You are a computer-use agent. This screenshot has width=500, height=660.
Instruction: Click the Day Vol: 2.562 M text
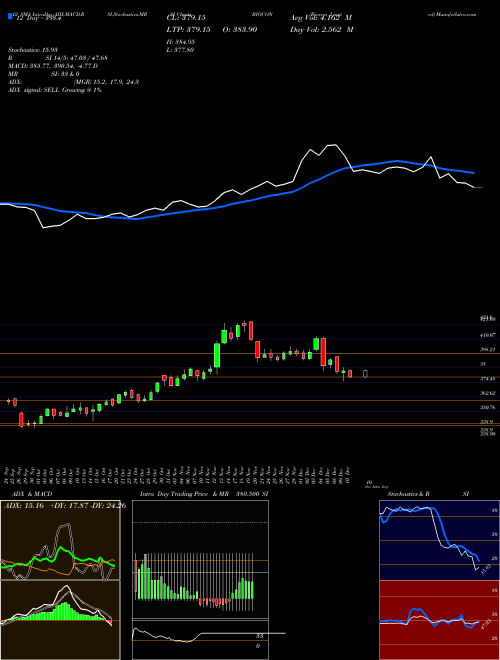pyautogui.click(x=322, y=29)
